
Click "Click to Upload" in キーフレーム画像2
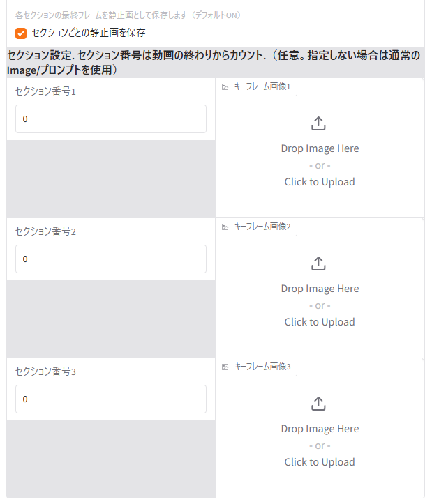(x=320, y=322)
